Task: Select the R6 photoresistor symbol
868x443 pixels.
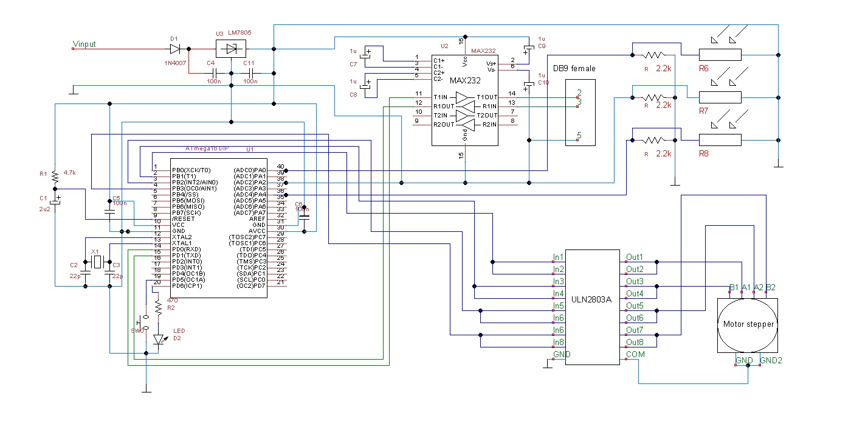Action: [720, 55]
